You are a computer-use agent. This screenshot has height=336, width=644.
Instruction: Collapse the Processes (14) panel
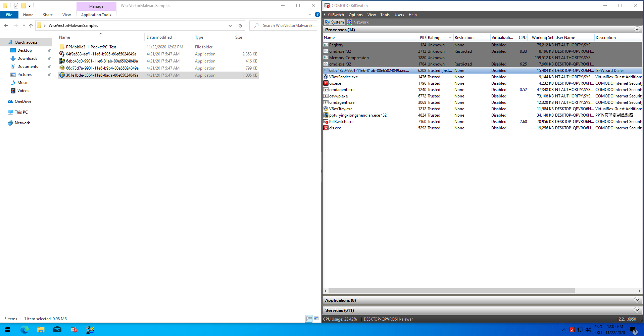(x=637, y=30)
